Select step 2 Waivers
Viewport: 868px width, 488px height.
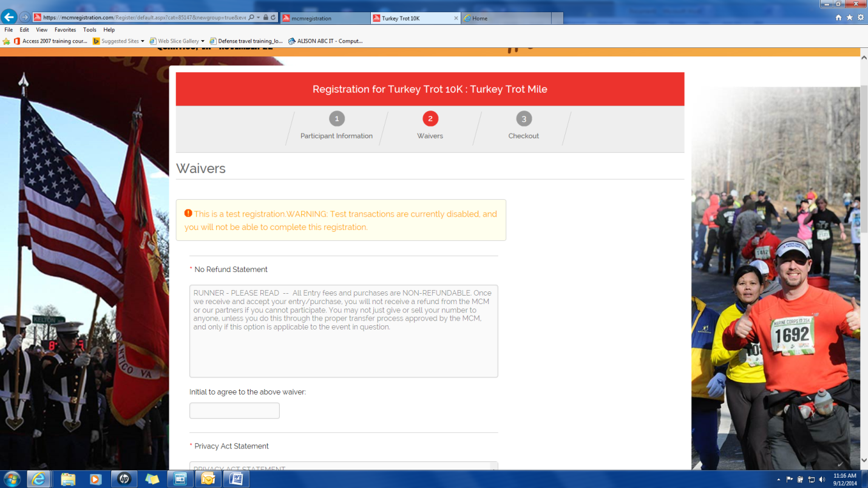(430, 127)
